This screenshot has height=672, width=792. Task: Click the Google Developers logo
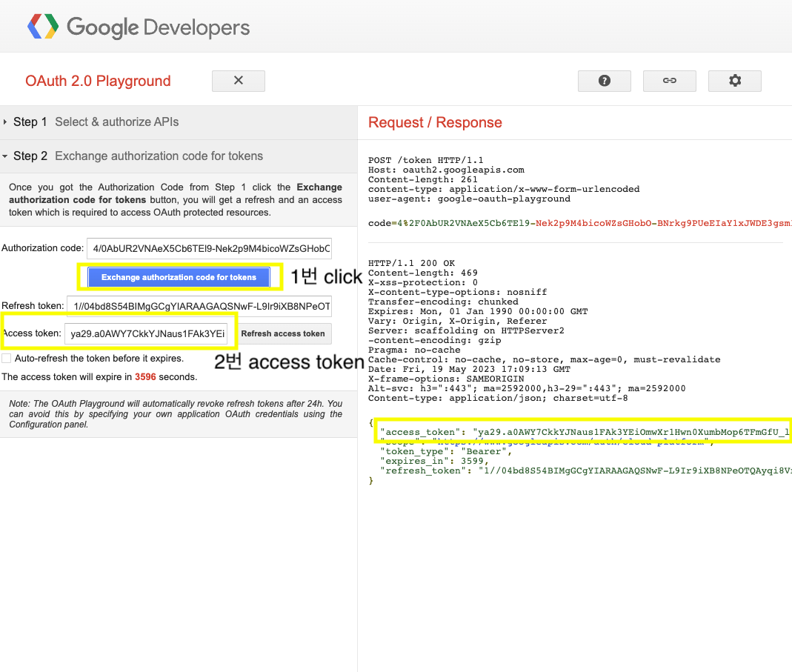[139, 27]
